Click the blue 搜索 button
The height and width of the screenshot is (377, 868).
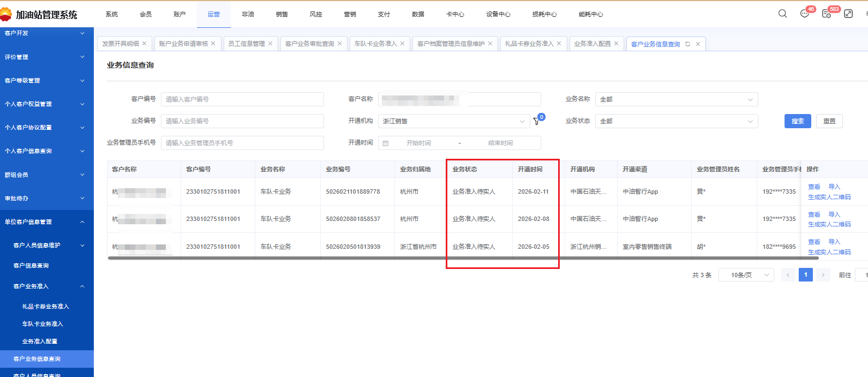[x=798, y=121]
